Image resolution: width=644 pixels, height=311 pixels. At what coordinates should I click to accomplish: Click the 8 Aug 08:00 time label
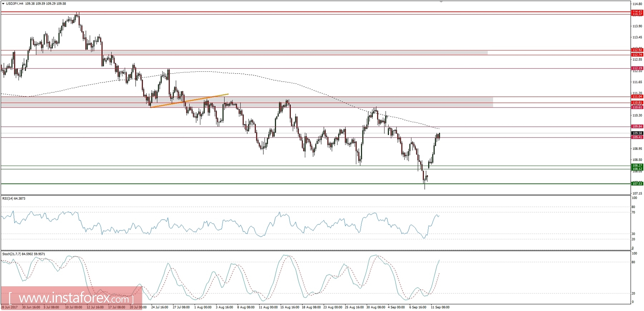coord(246,307)
